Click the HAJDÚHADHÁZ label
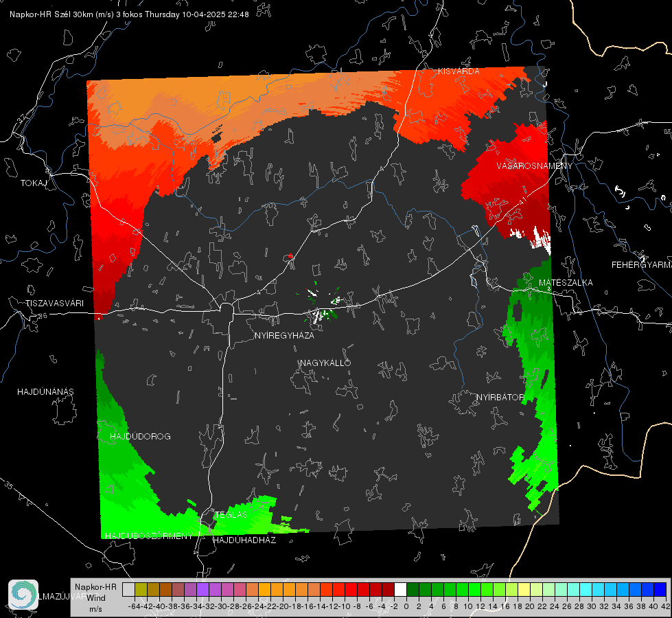Viewport: 672px width, 618px height. (x=244, y=540)
